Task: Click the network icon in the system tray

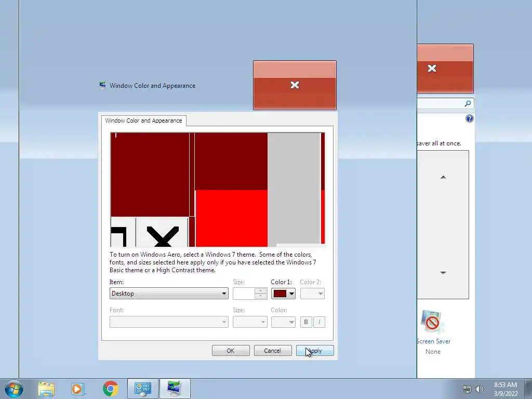Action: [467, 389]
